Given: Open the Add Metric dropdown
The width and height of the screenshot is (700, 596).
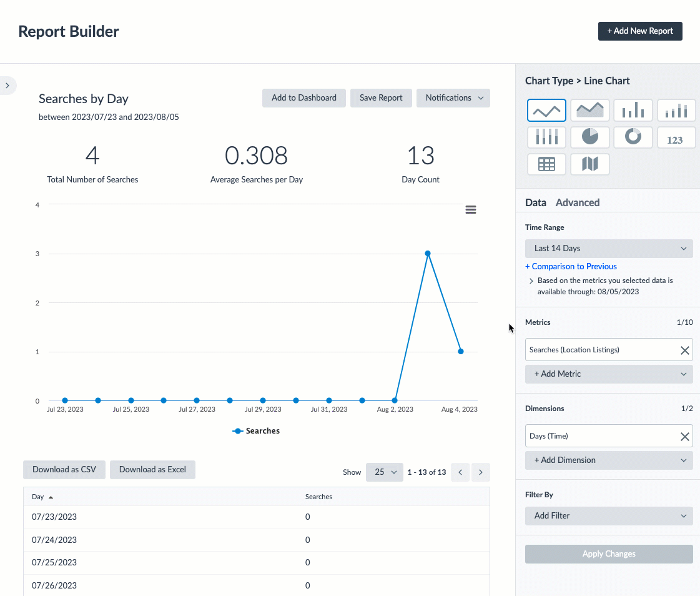Looking at the screenshot, I should (x=609, y=374).
